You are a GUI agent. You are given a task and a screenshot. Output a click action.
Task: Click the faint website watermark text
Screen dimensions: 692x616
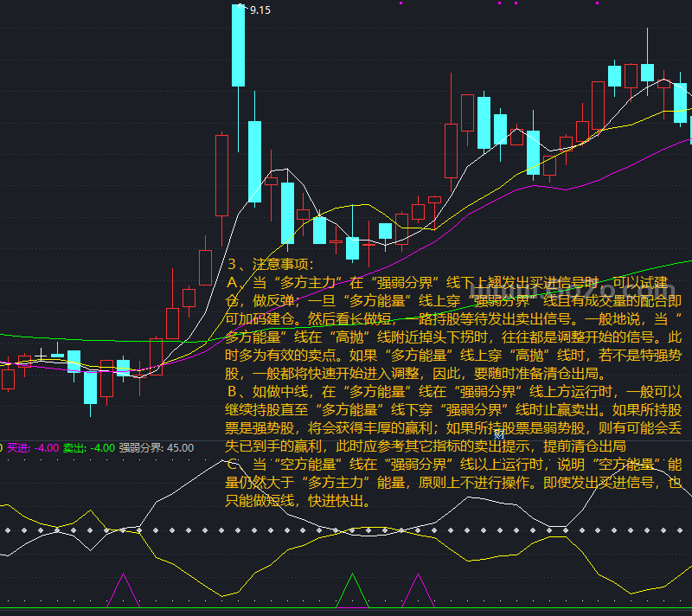click(x=573, y=291)
